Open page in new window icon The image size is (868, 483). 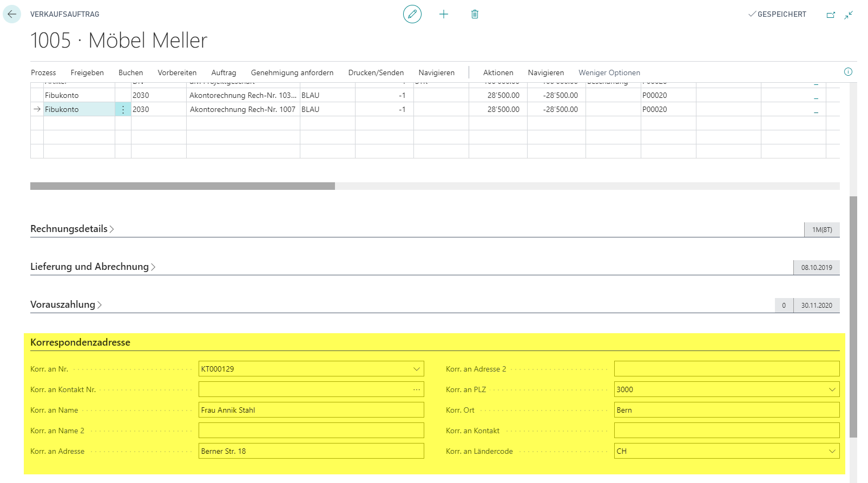click(831, 15)
